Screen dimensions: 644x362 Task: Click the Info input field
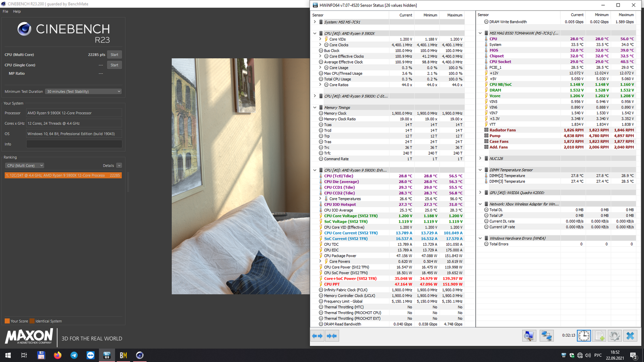[x=74, y=144]
